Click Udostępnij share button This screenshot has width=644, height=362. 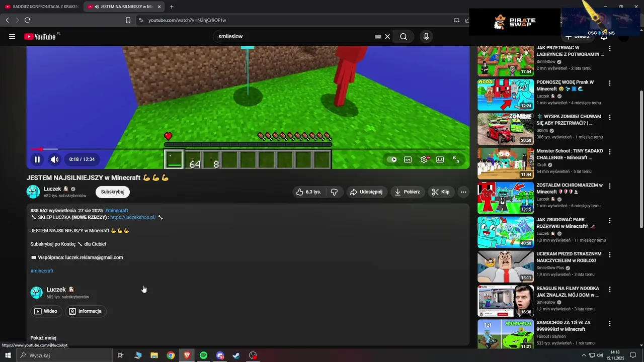point(366,192)
